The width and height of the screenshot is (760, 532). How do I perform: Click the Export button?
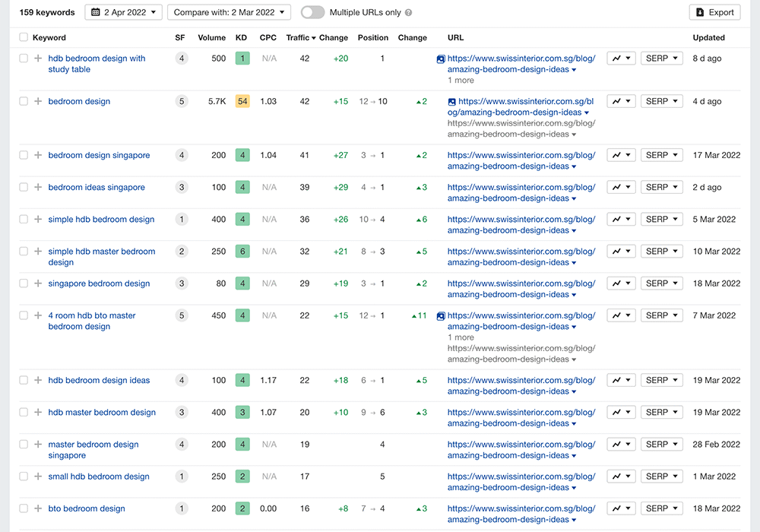[x=714, y=12]
